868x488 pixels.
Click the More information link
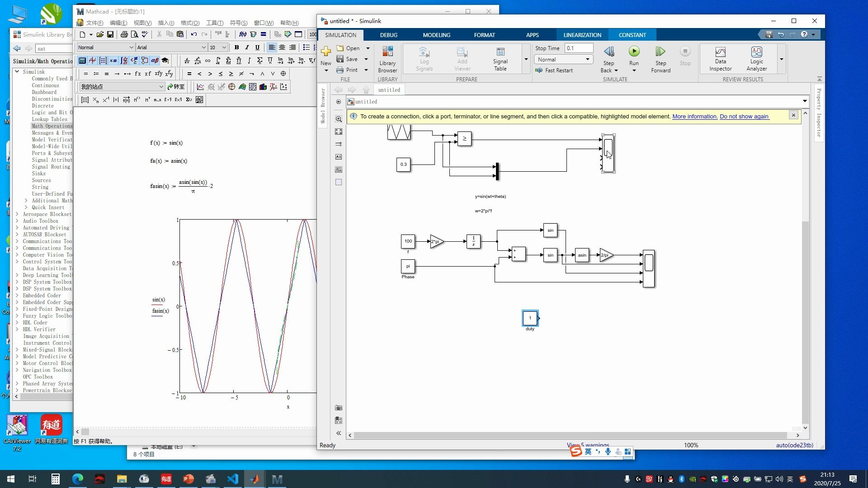pos(694,117)
